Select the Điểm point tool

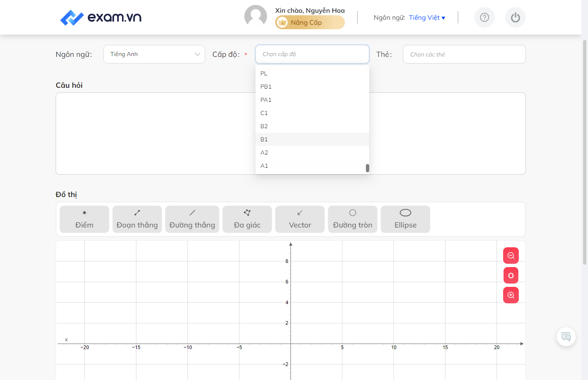[84, 219]
